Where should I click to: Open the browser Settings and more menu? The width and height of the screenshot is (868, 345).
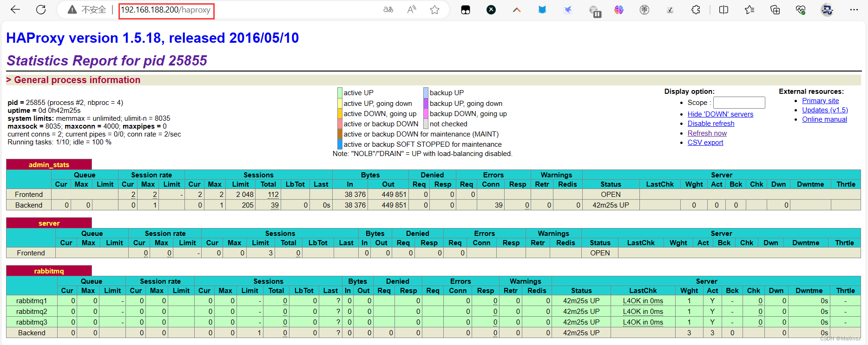(x=854, y=10)
